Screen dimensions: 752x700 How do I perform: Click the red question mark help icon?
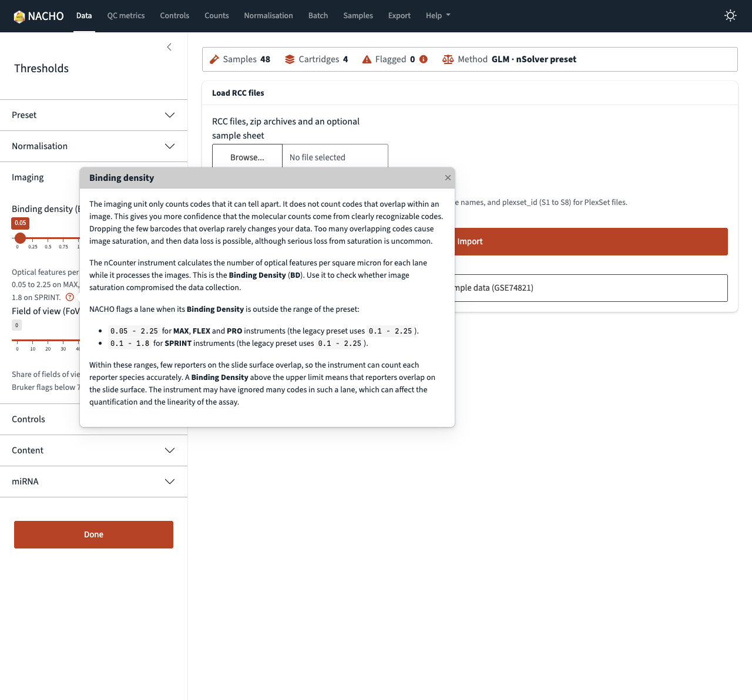[70, 297]
